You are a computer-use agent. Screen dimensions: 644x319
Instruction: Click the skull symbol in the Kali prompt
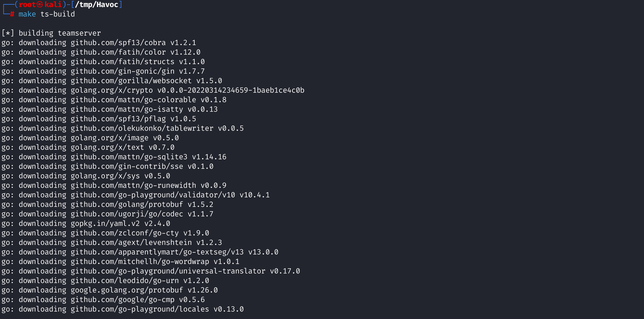pos(39,5)
